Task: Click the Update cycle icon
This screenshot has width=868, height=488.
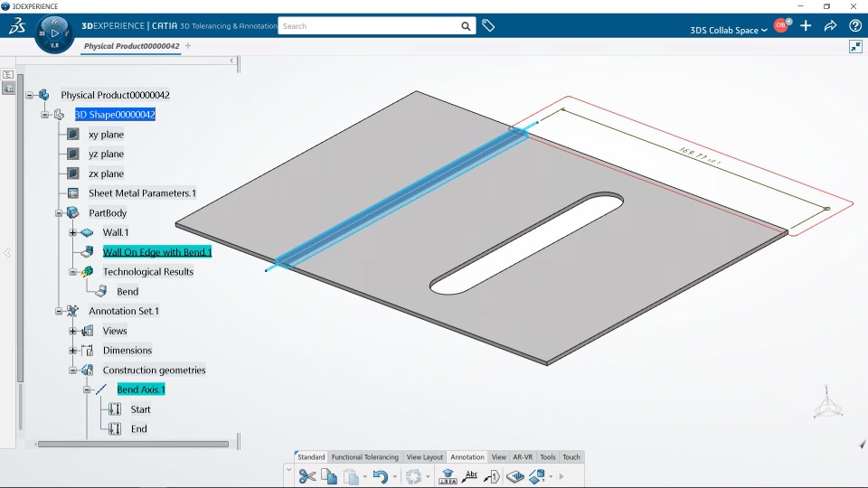Action: click(x=413, y=476)
